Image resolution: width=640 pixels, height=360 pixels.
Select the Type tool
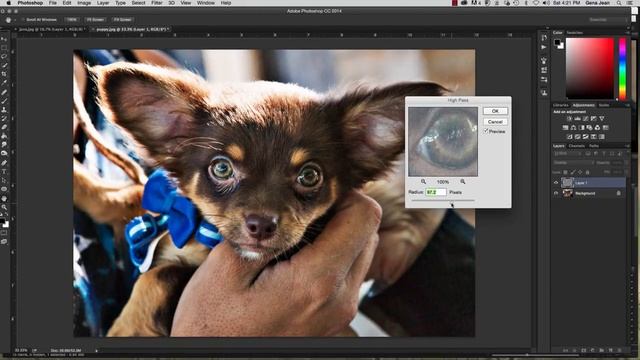click(x=4, y=171)
